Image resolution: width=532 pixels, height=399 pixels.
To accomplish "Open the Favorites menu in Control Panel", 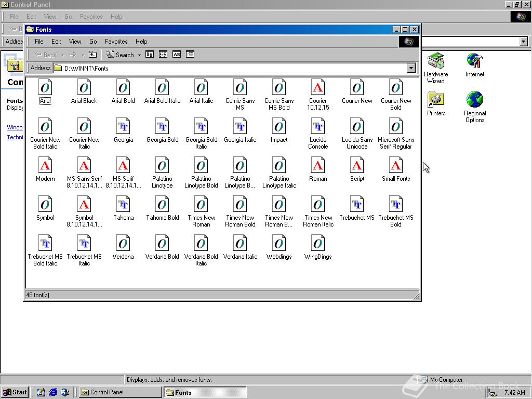I will pyautogui.click(x=91, y=16).
